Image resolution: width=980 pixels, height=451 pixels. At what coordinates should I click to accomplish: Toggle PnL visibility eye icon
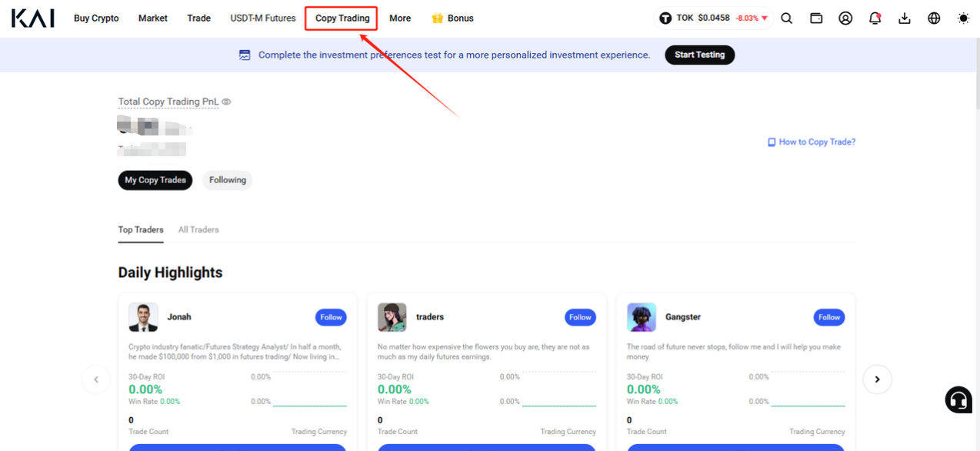[226, 102]
